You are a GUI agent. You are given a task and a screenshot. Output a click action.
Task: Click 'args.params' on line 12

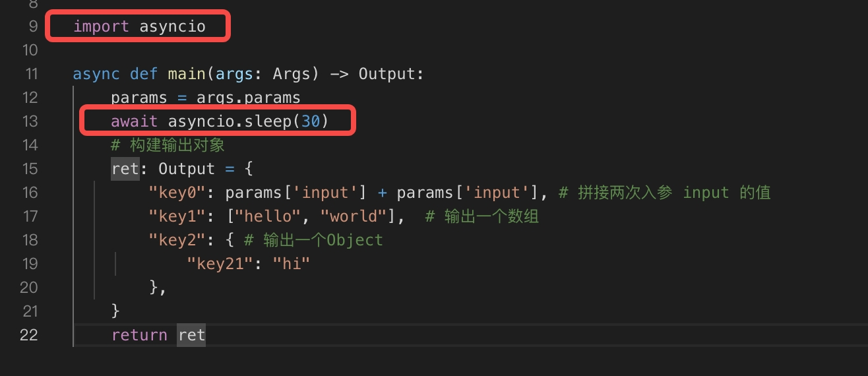pos(249,98)
